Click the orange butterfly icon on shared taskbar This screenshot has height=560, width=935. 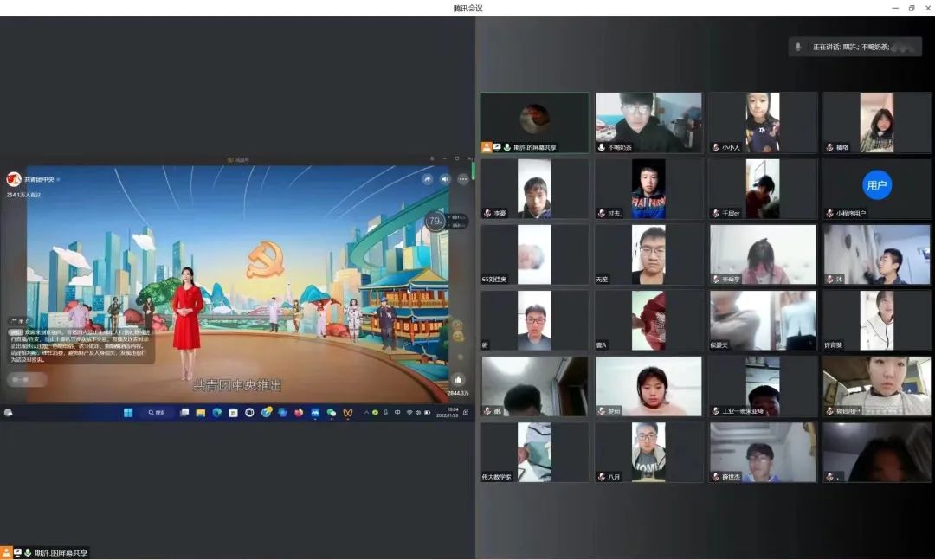(348, 413)
